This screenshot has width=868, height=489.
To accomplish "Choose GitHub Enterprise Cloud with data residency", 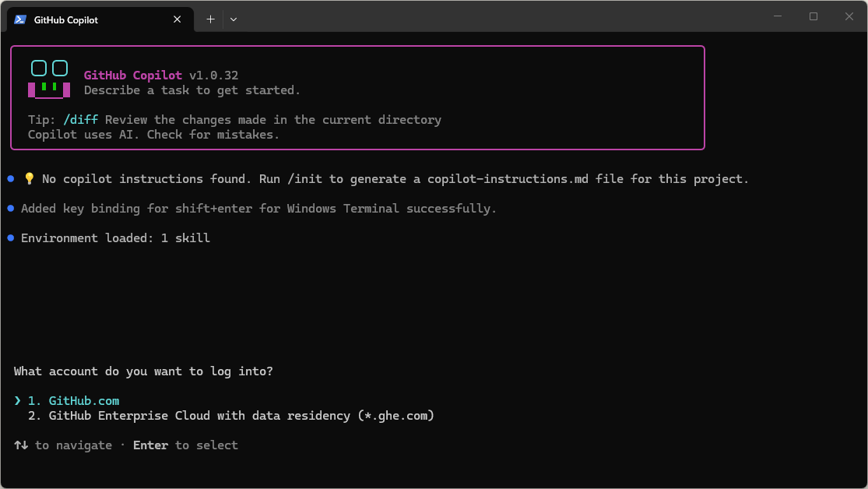I will point(241,416).
